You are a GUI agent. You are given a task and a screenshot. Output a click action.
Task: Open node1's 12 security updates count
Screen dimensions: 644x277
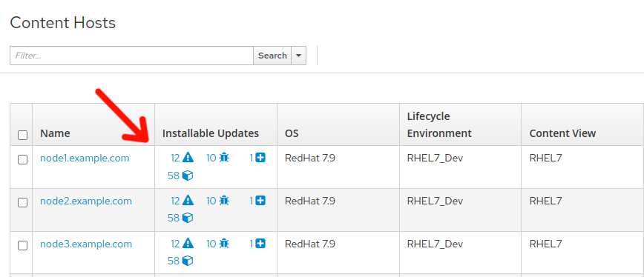(175, 158)
